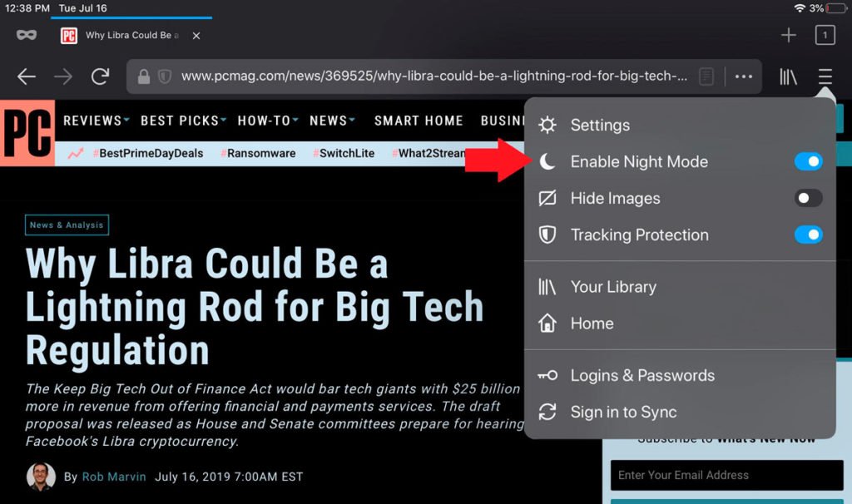Viewport: 852px width, 504px height.
Task: Expand the HOW-TO nav dropdown
Action: pyautogui.click(x=268, y=121)
